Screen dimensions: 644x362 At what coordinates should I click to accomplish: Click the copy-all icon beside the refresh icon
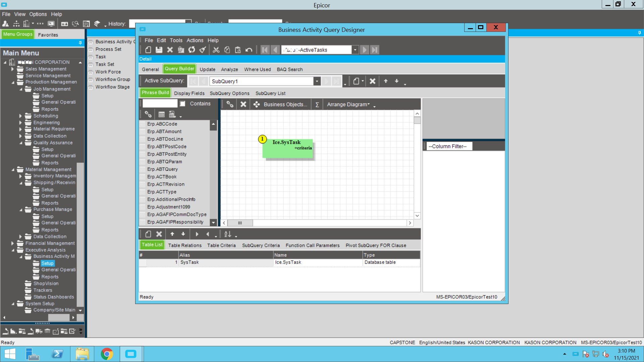point(181,50)
